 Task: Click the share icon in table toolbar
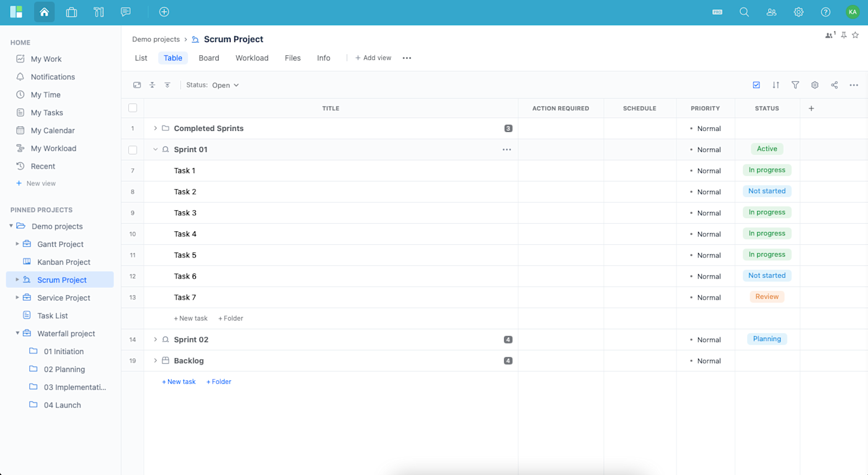835,85
